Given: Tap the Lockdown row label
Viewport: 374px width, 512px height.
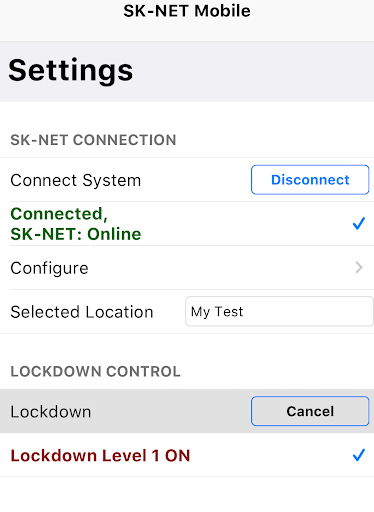Looking at the screenshot, I should pyautogui.click(x=51, y=412).
